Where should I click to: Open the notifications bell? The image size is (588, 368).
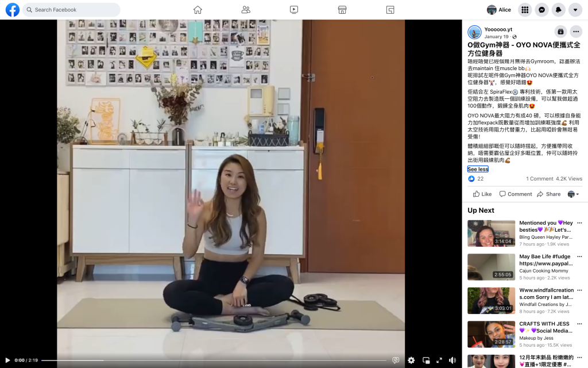pos(558,10)
